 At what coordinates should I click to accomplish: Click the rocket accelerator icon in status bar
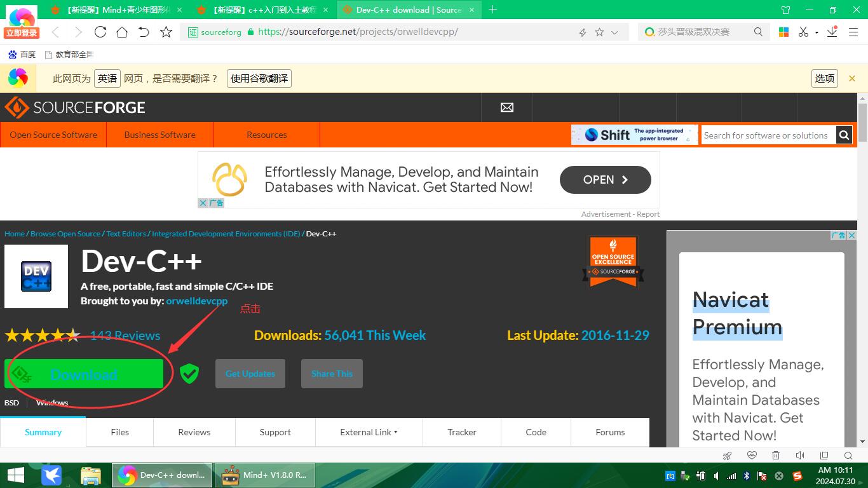728,455
